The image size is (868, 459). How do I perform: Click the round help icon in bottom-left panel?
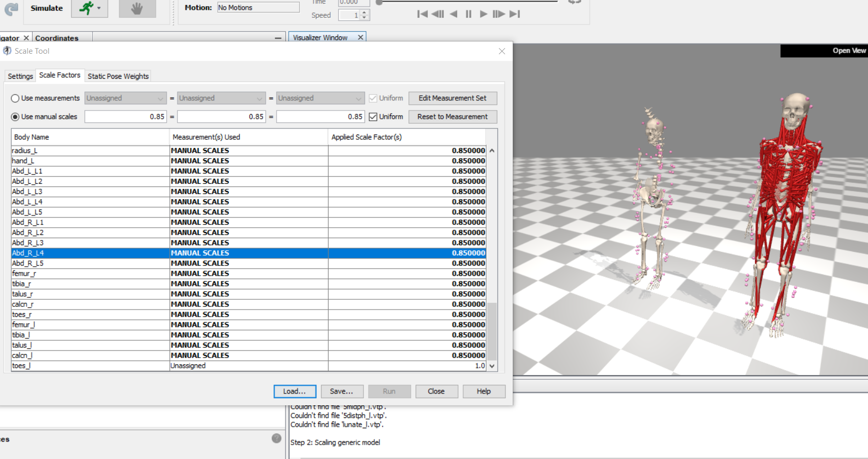(x=277, y=439)
